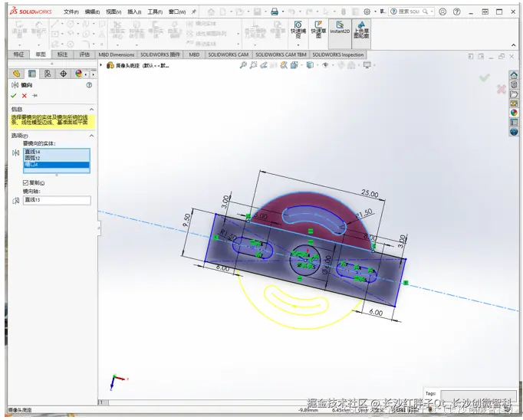Switch to the 标注 ribbon tab
The image size is (523, 420).
62,54
